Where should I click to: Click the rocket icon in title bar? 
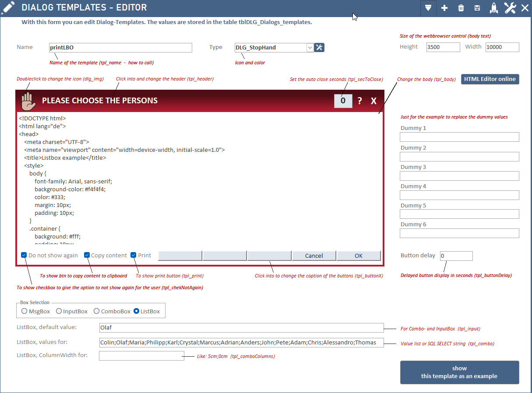click(493, 8)
